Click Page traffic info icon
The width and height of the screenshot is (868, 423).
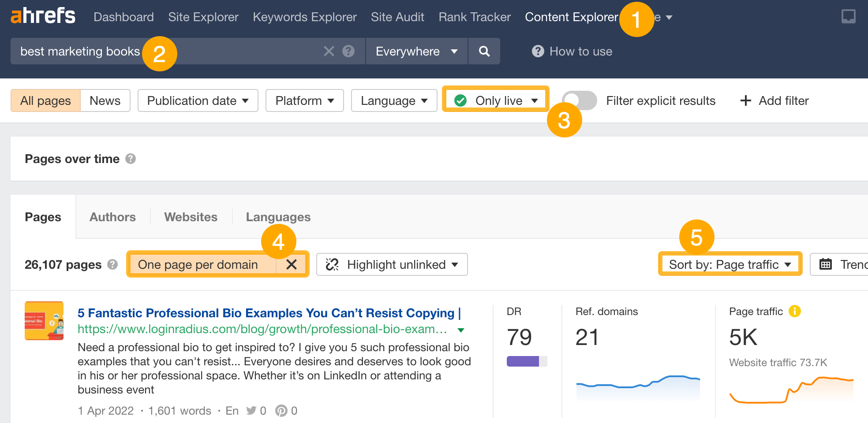[794, 312]
